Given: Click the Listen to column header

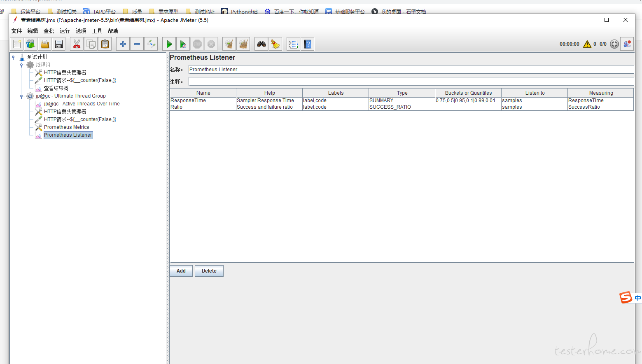Looking at the screenshot, I should pyautogui.click(x=535, y=93).
